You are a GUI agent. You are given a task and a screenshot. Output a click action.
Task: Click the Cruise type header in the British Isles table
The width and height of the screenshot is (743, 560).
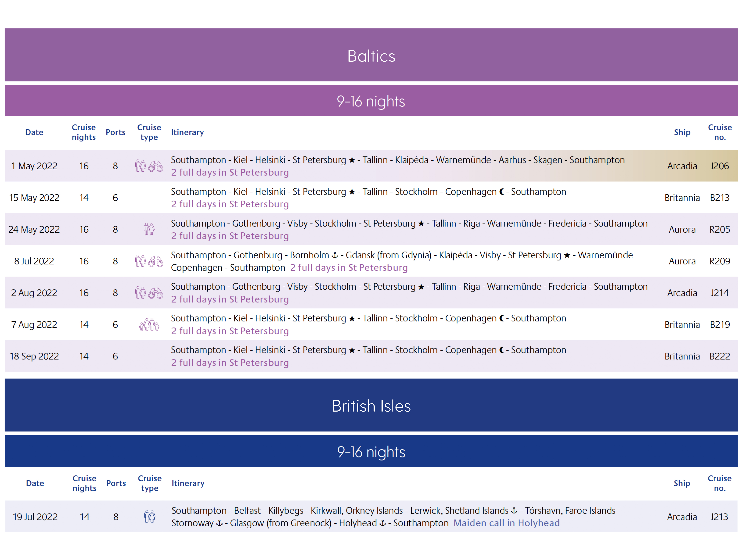point(149,483)
